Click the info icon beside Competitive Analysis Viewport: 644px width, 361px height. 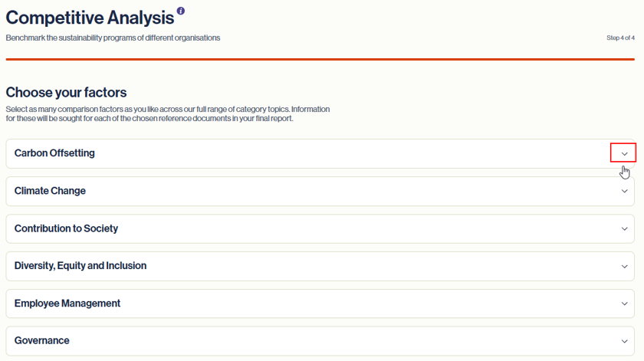coord(181,11)
